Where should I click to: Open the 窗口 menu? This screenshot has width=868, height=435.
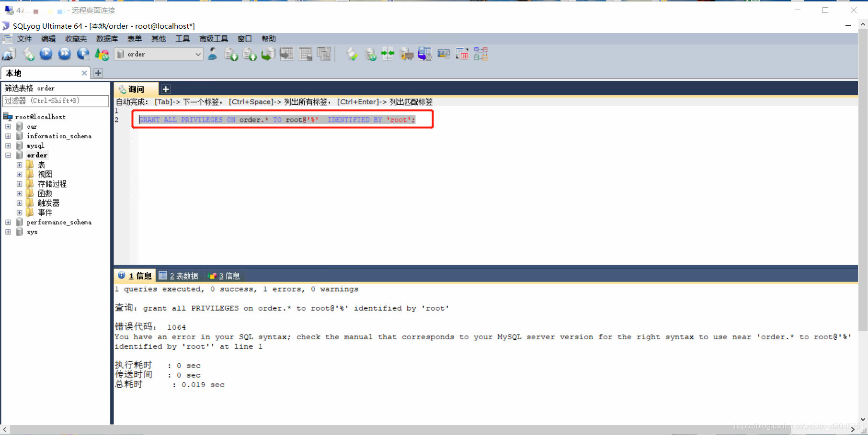click(245, 39)
